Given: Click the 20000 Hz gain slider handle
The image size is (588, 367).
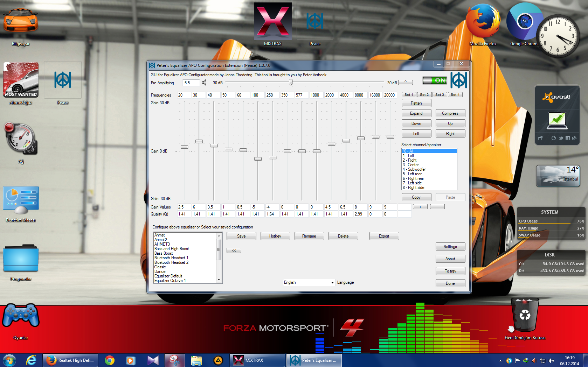Looking at the screenshot, I should (390, 137).
